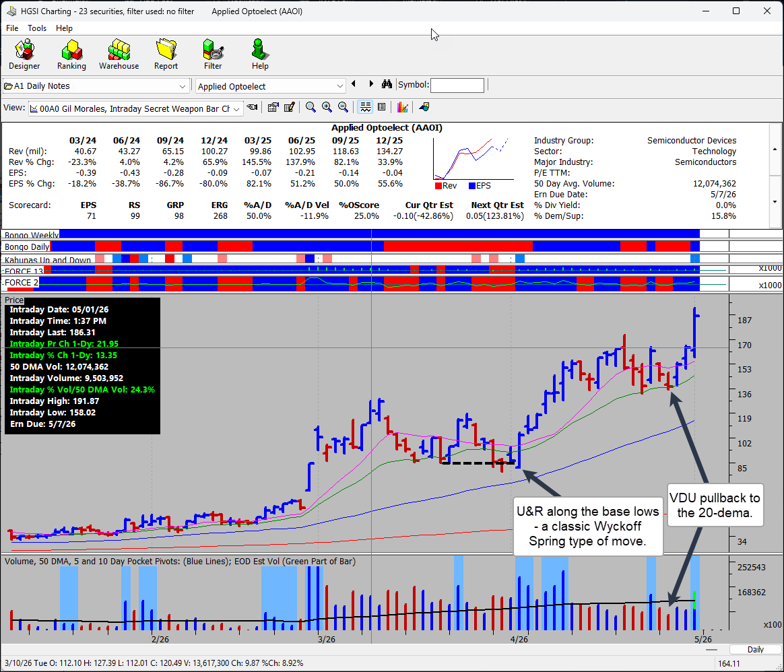Open the View chart template dropdown
The height and width of the screenshot is (672, 784).
pyautogui.click(x=136, y=108)
